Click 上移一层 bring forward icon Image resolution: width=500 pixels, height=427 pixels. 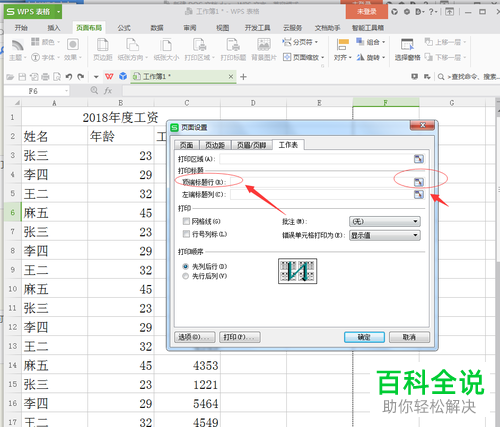[428, 42]
